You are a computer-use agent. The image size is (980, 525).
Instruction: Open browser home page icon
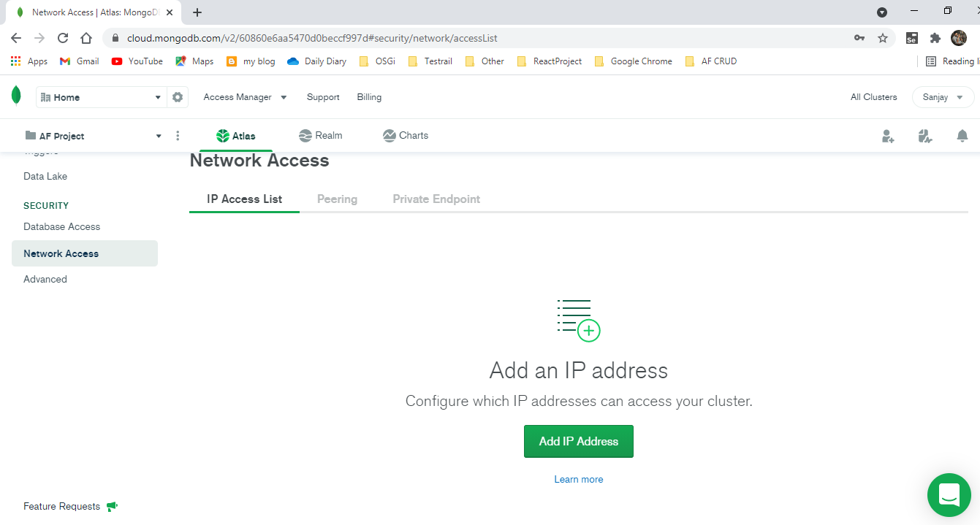(86, 38)
